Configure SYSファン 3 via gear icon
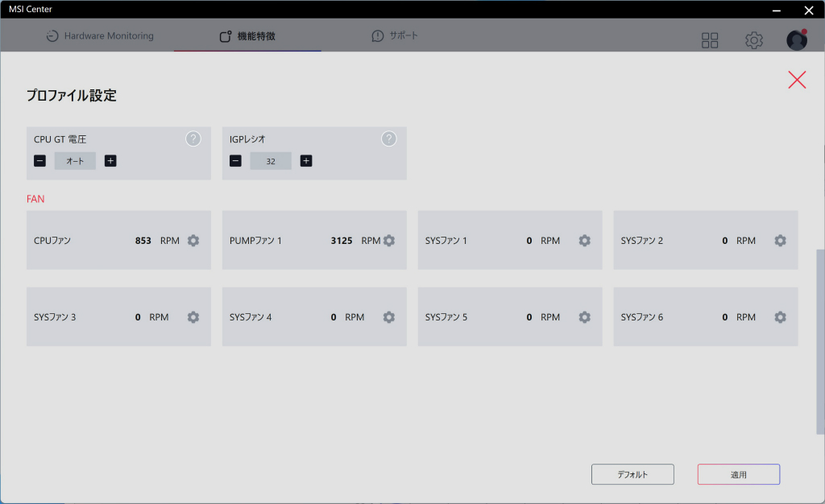 point(193,317)
